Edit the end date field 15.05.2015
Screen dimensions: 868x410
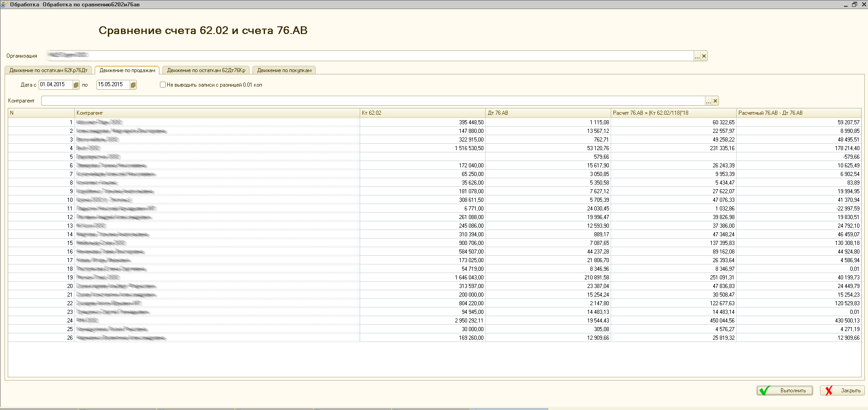point(113,85)
